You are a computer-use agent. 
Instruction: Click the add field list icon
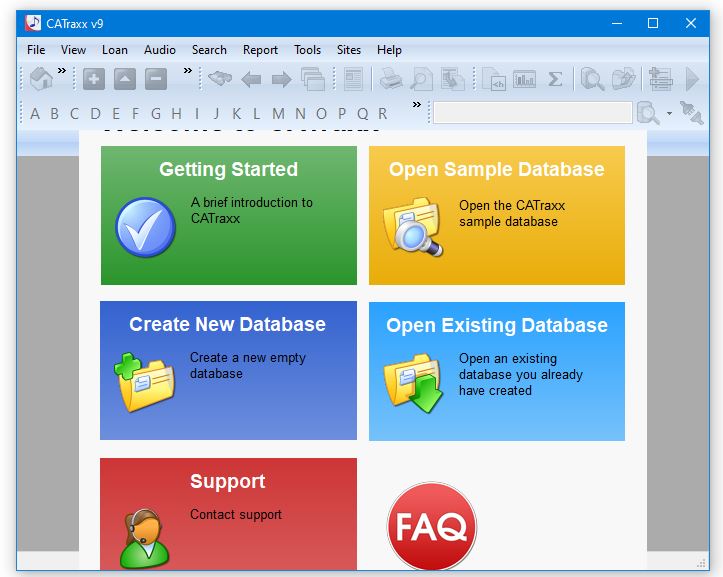click(661, 79)
